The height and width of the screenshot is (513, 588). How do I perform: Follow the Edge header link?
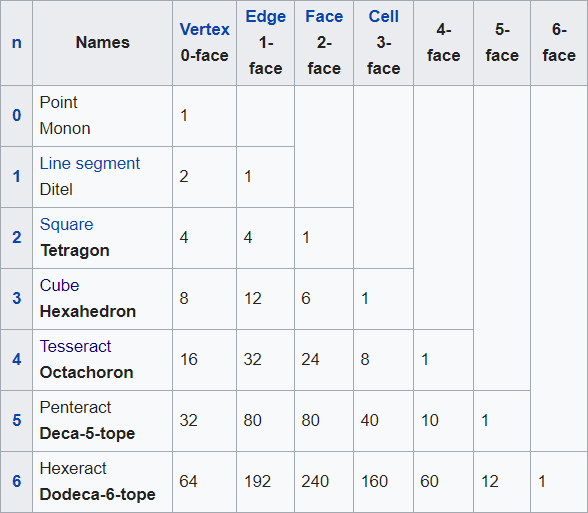coord(266,16)
